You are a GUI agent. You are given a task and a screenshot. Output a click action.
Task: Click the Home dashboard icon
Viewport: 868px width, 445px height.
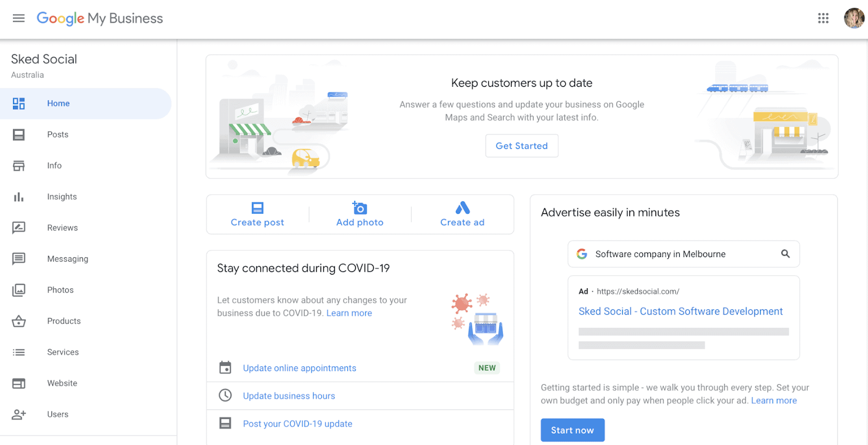19,104
